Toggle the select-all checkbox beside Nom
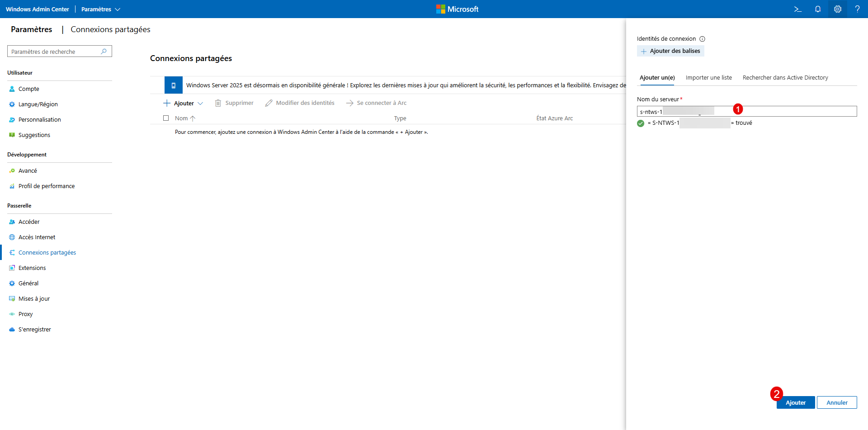 pyautogui.click(x=166, y=118)
